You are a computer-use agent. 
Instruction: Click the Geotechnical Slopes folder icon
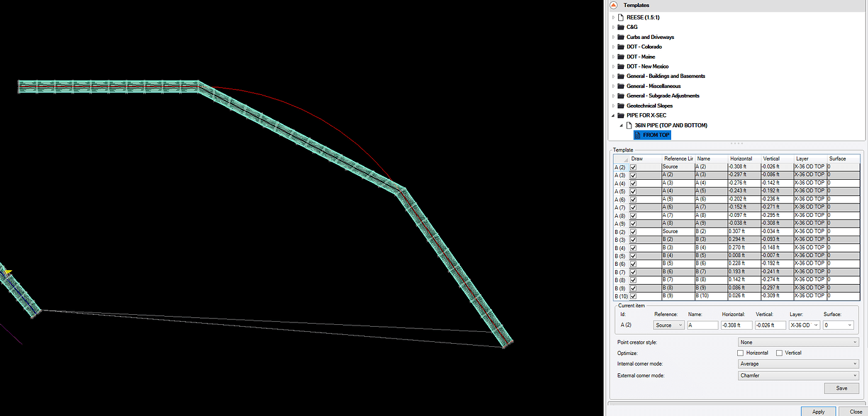click(621, 106)
